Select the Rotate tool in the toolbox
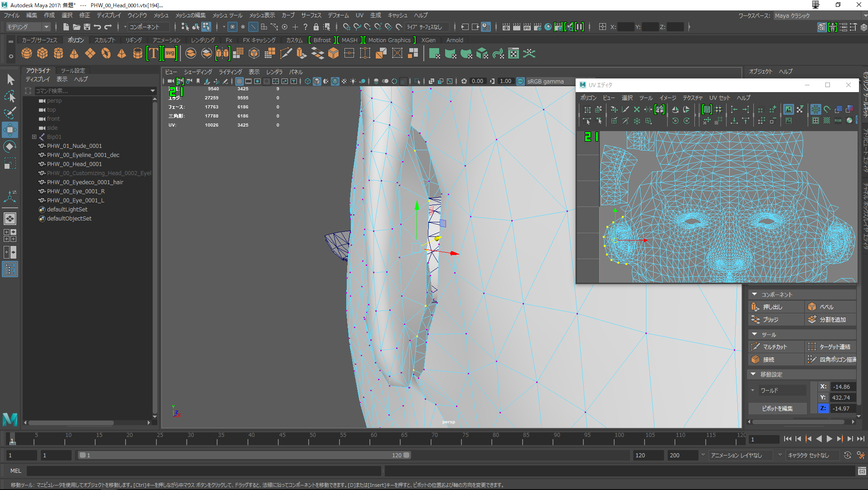The height and width of the screenshot is (490, 868). click(10, 147)
